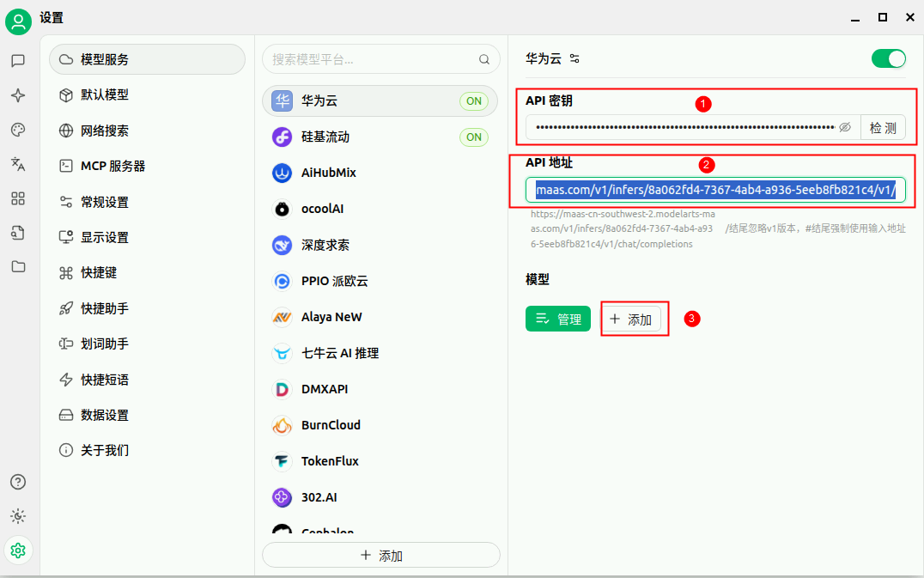Screen dimensions: 924x578
Task: Select TokenFlux in the provider list
Action: click(380, 461)
